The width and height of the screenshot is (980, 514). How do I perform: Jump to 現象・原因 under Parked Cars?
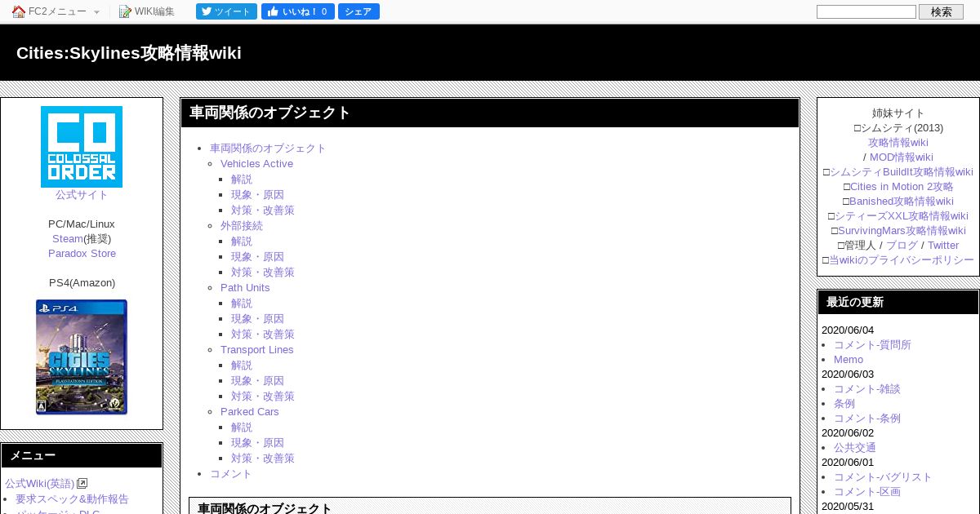[x=257, y=443]
